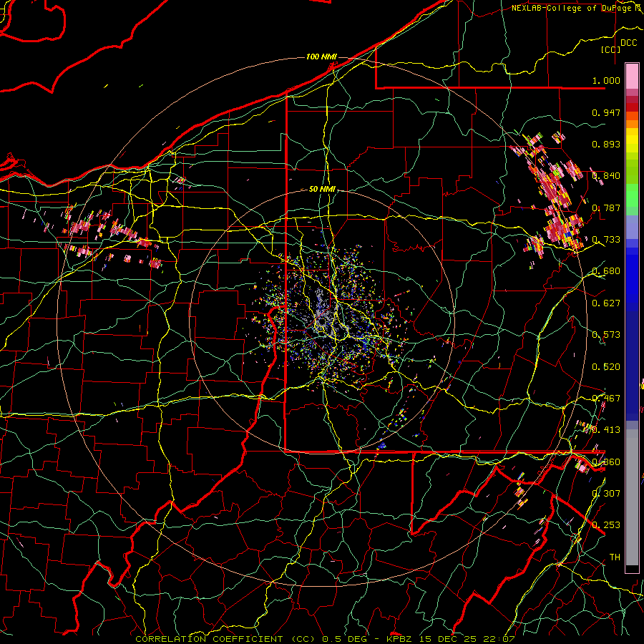Click the TH threshold label
The width and height of the screenshot is (644, 644).
(x=615, y=557)
